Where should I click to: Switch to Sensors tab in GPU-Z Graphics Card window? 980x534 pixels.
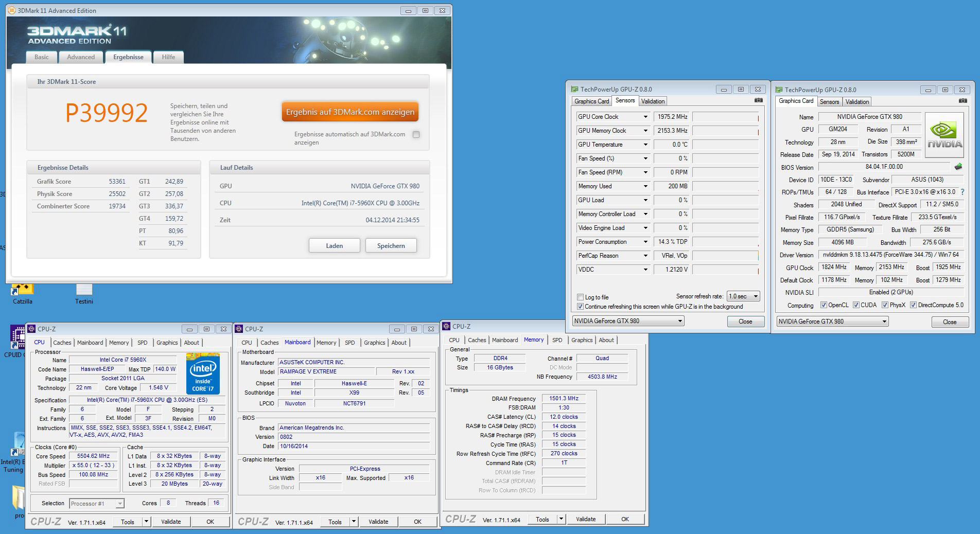[829, 102]
